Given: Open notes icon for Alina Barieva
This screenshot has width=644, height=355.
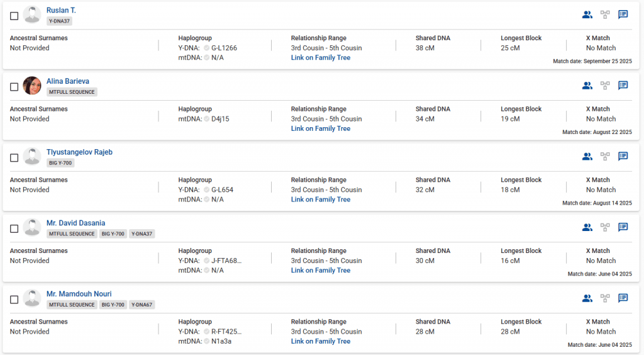Looking at the screenshot, I should coord(623,86).
